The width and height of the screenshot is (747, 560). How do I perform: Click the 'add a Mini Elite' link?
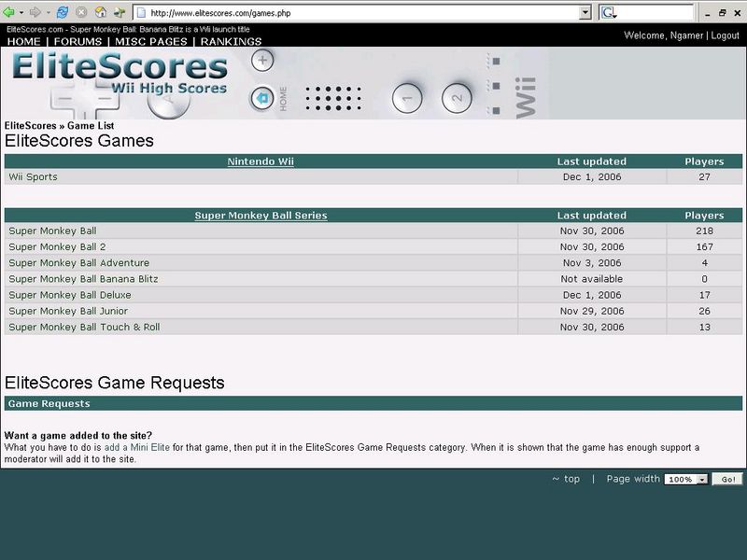[x=136, y=448]
